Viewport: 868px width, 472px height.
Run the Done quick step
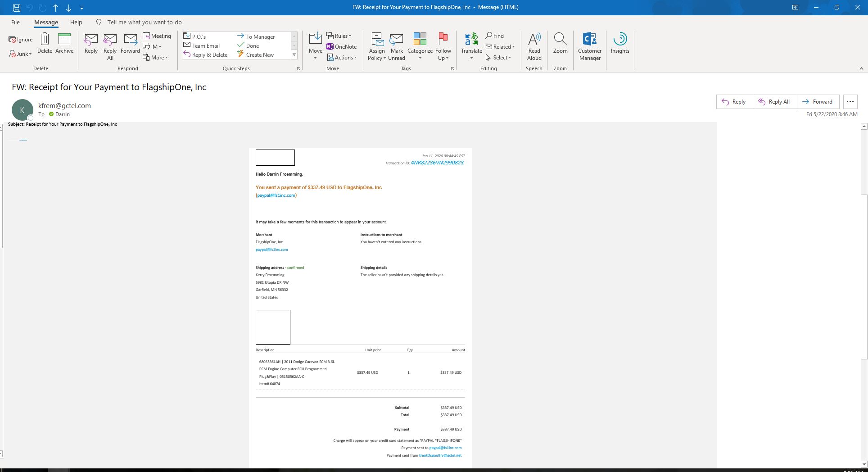[248, 45]
